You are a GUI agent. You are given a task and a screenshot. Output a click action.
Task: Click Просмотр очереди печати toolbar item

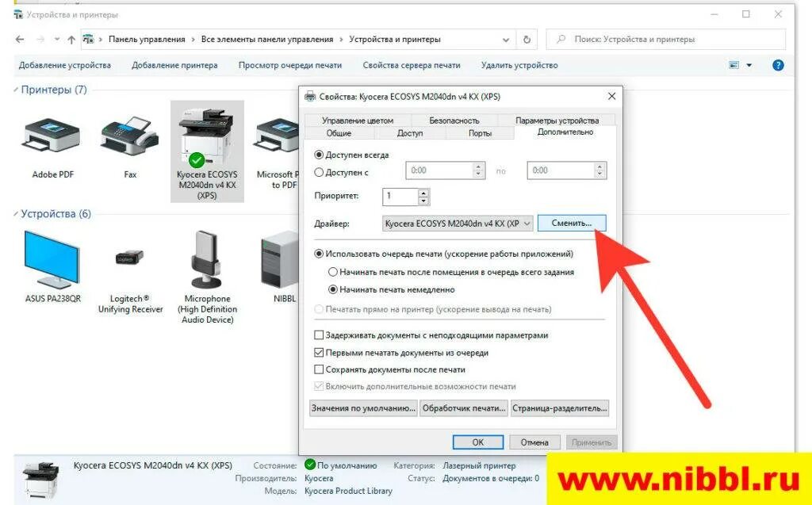(290, 65)
